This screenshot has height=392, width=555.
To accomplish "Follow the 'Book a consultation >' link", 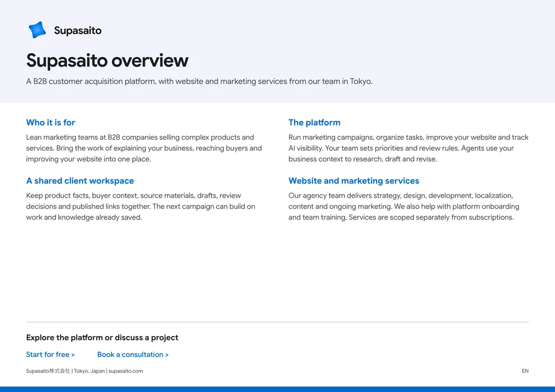I will pos(133,354).
